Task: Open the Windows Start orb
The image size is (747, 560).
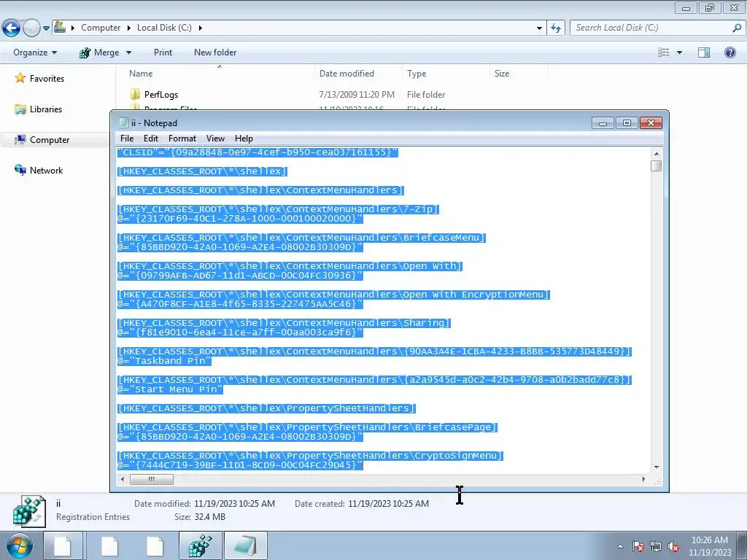Action: 20,545
